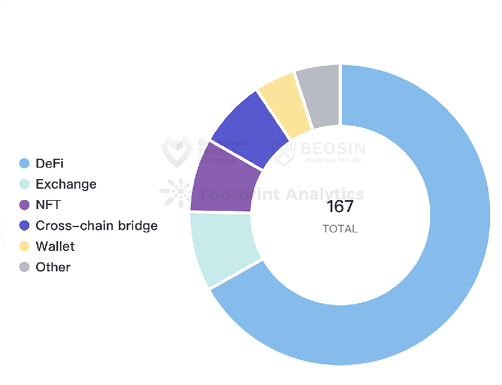Click the Exchange legend color dot

coord(24,184)
